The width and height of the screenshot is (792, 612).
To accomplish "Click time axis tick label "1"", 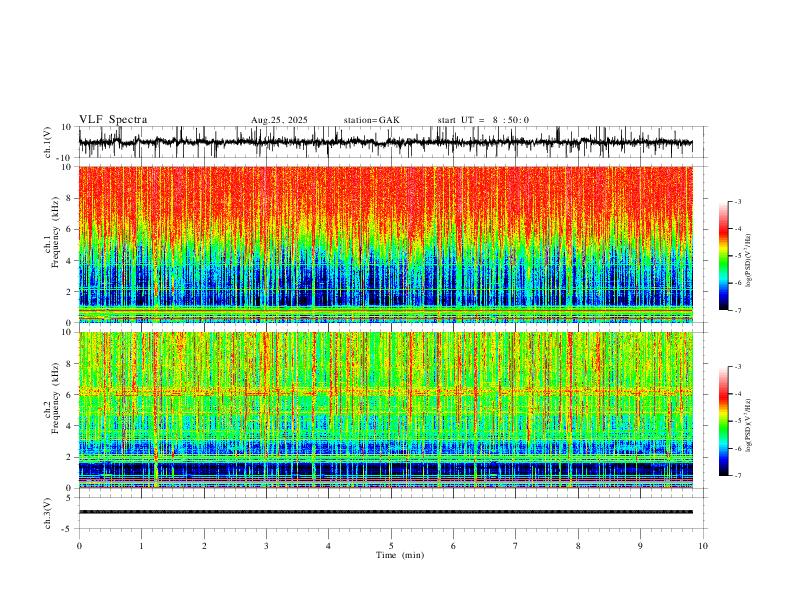I will click(141, 546).
